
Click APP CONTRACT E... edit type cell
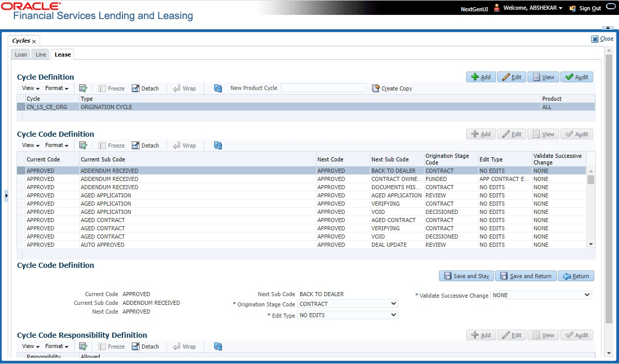pos(505,179)
